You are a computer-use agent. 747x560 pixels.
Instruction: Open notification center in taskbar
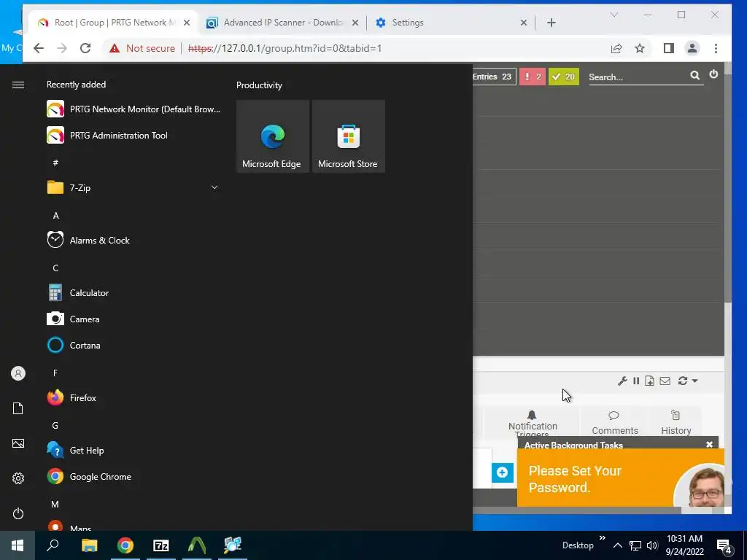[724, 545]
